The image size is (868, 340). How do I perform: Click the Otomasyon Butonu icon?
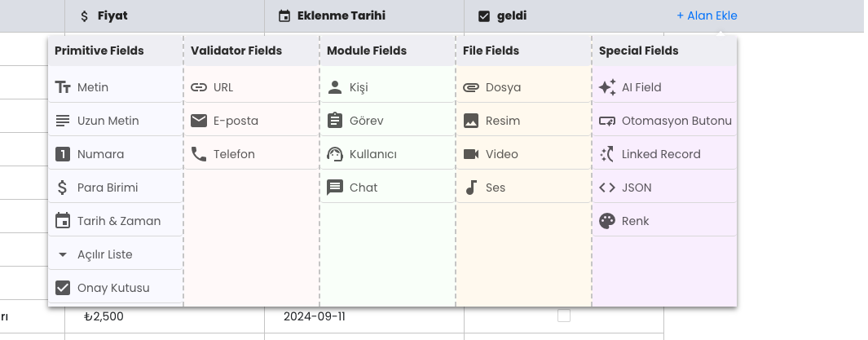607,121
